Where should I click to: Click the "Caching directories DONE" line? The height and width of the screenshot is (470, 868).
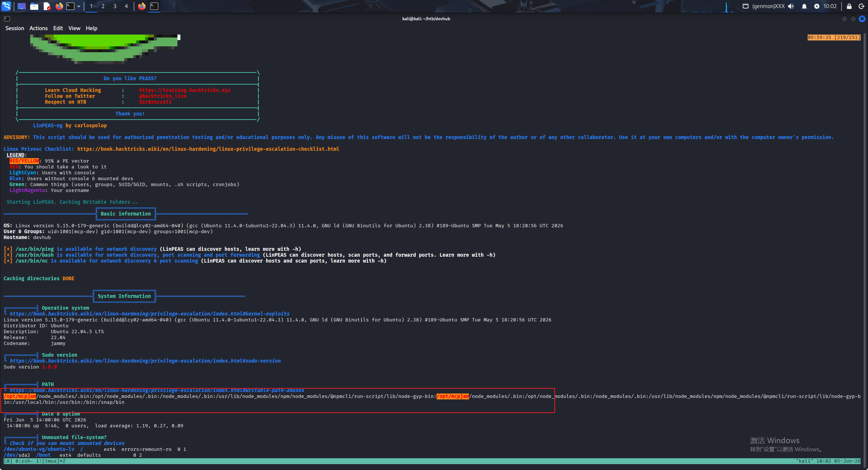(39, 278)
